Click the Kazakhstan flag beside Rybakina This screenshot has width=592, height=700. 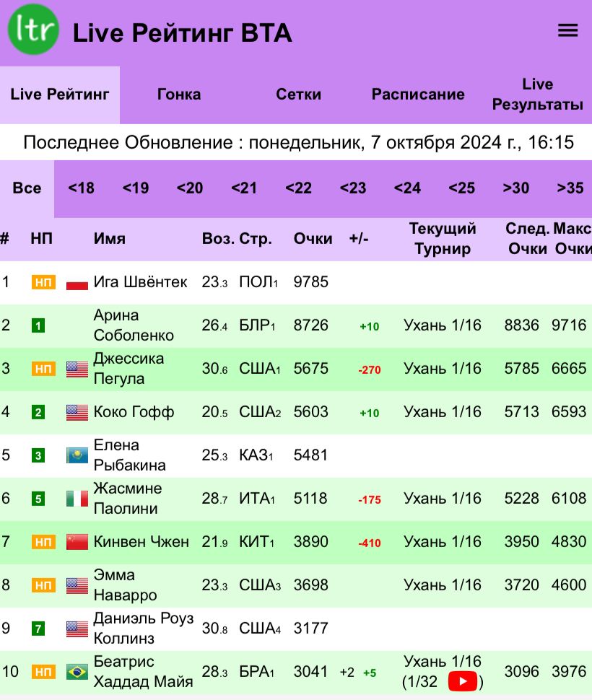pos(77,455)
